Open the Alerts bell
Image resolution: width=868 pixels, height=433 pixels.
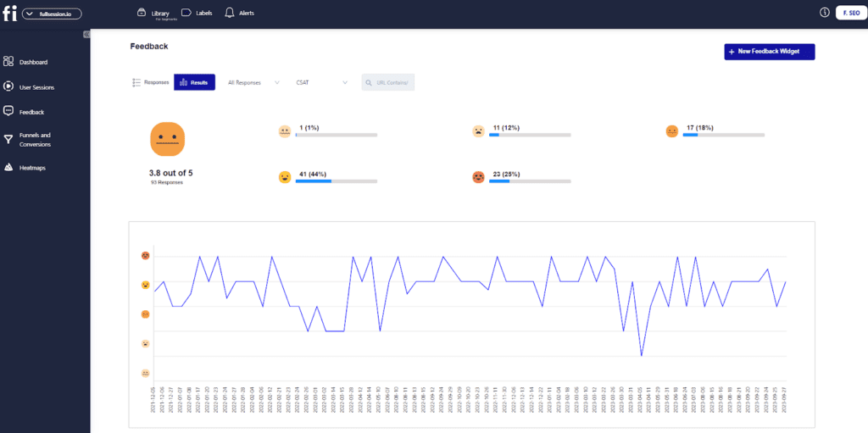pyautogui.click(x=239, y=13)
